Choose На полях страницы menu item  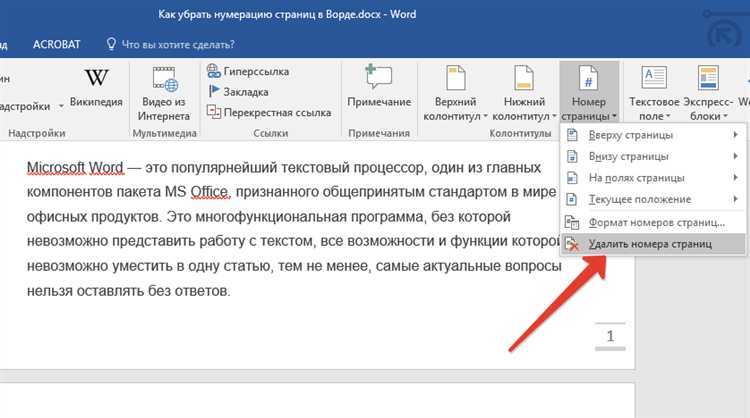pyautogui.click(x=653, y=178)
